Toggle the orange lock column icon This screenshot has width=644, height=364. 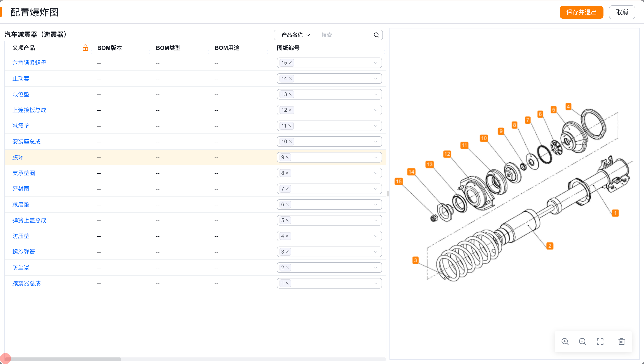(85, 48)
